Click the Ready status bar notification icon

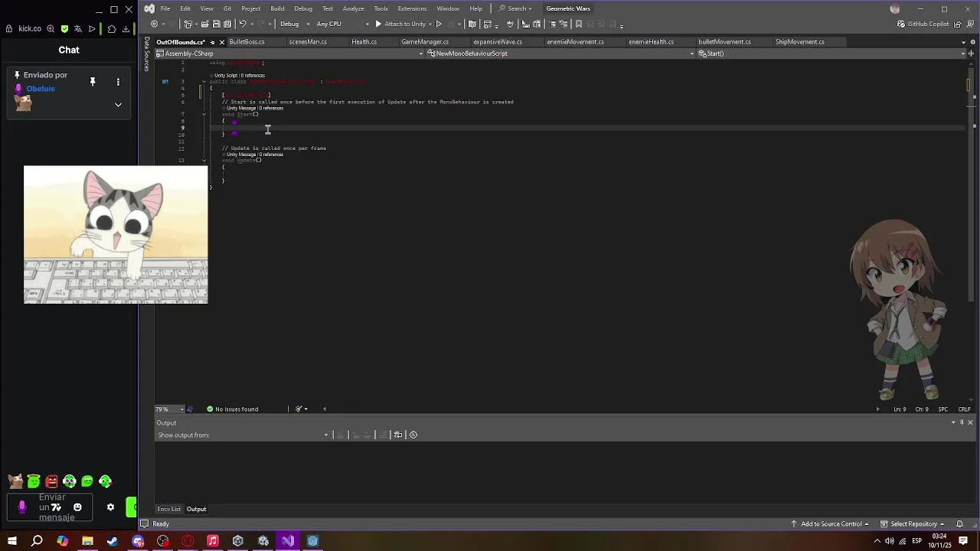click(144, 523)
